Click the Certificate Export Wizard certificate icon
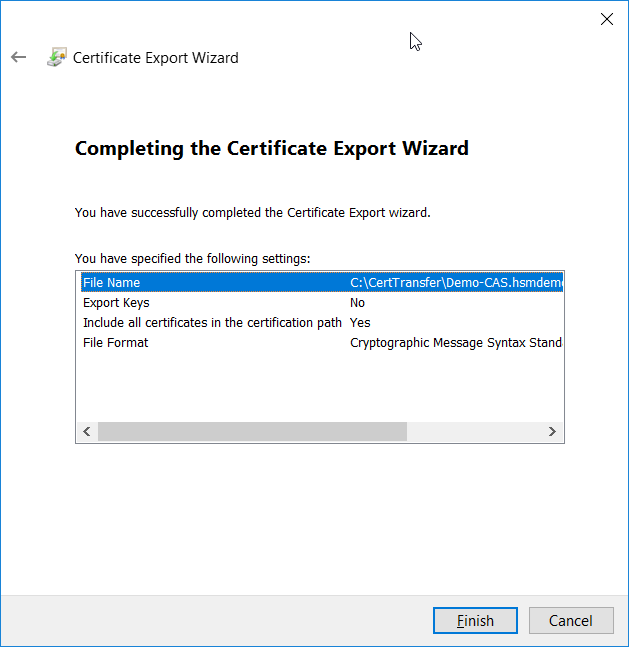Image resolution: width=629 pixels, height=647 pixels. coord(57,57)
